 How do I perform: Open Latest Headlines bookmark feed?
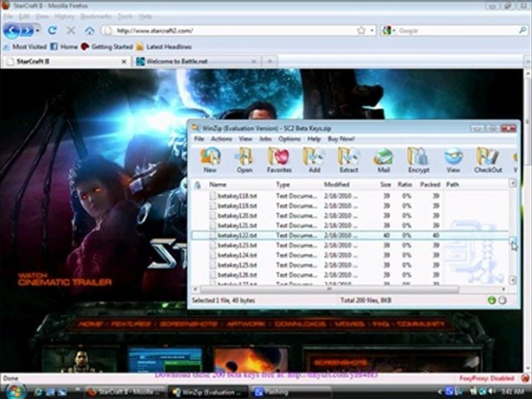click(x=164, y=47)
